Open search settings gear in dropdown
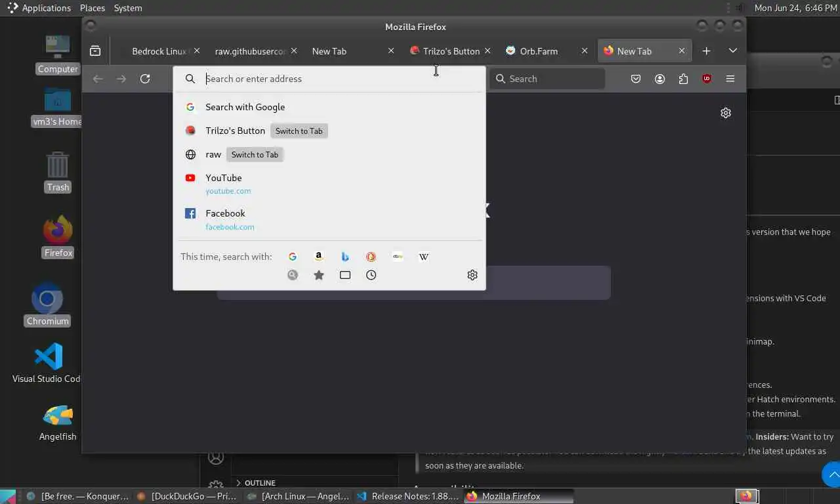Viewport: 840px width, 504px height. tap(472, 275)
